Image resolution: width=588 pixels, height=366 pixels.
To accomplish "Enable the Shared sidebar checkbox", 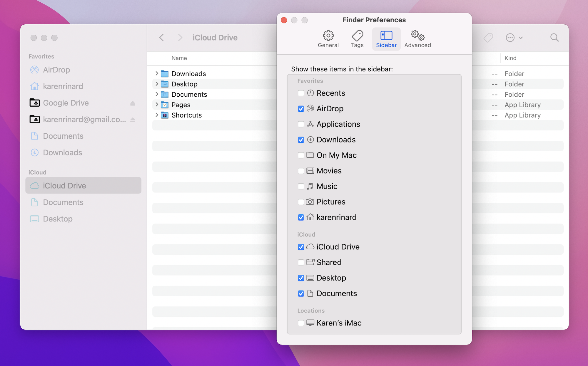I will tap(301, 262).
